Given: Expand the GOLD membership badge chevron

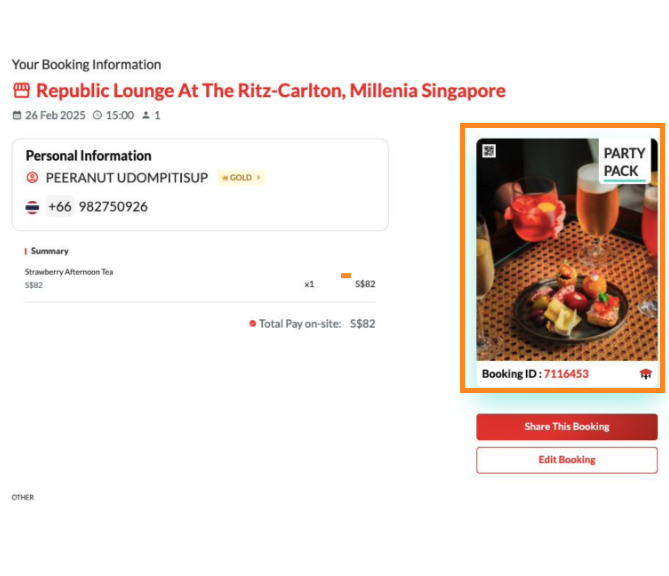Looking at the screenshot, I should click(259, 178).
